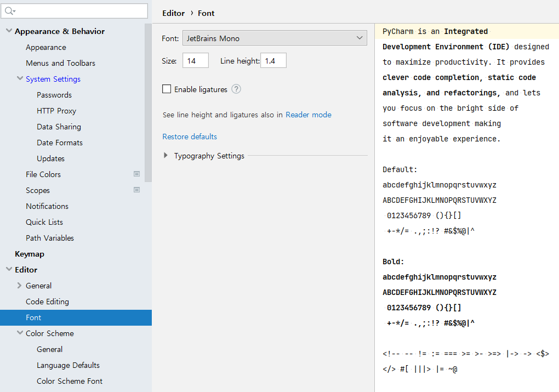Open HTTP Proxy settings
Screen dimensions: 559x392
pos(56,111)
